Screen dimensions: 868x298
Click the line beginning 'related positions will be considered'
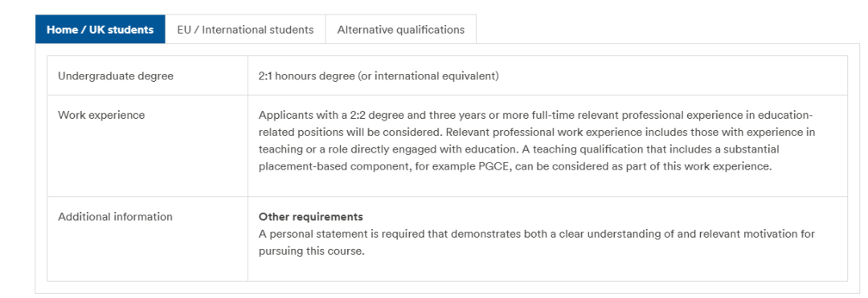tap(537, 133)
